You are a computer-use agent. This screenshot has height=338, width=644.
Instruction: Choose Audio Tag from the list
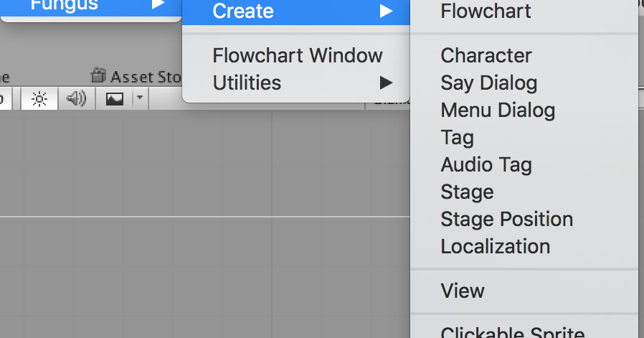pyautogui.click(x=486, y=164)
